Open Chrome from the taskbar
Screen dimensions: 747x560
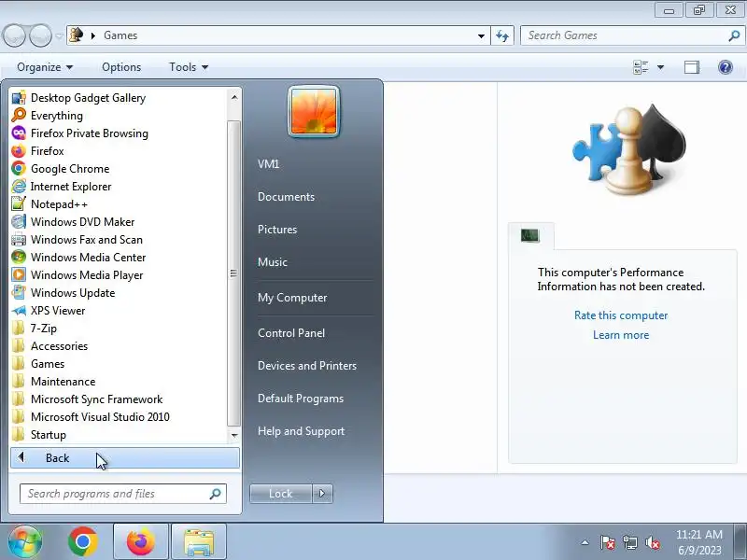(83, 541)
